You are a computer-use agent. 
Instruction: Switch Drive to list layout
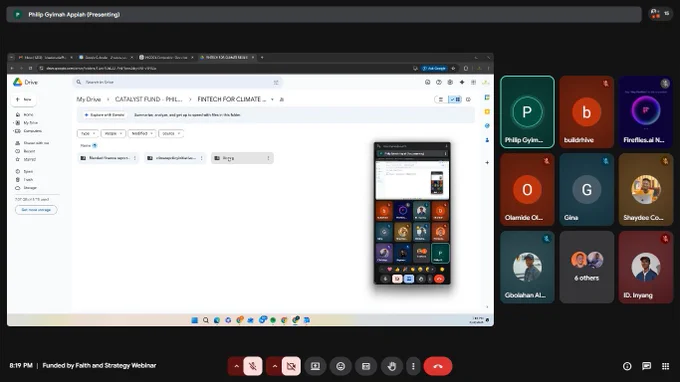pyautogui.click(x=441, y=99)
